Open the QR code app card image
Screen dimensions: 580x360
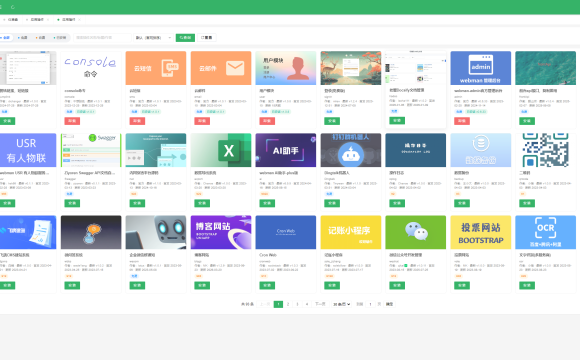546,150
